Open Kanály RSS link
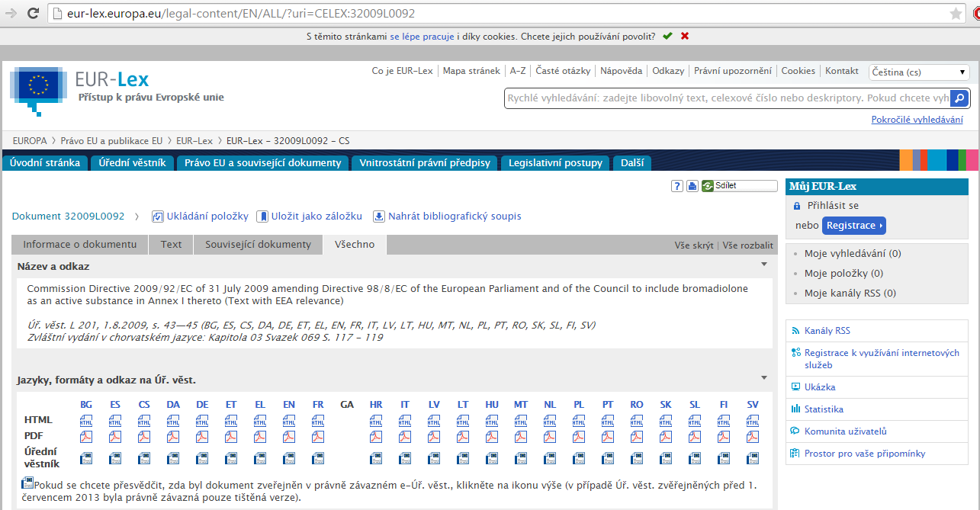 [827, 331]
